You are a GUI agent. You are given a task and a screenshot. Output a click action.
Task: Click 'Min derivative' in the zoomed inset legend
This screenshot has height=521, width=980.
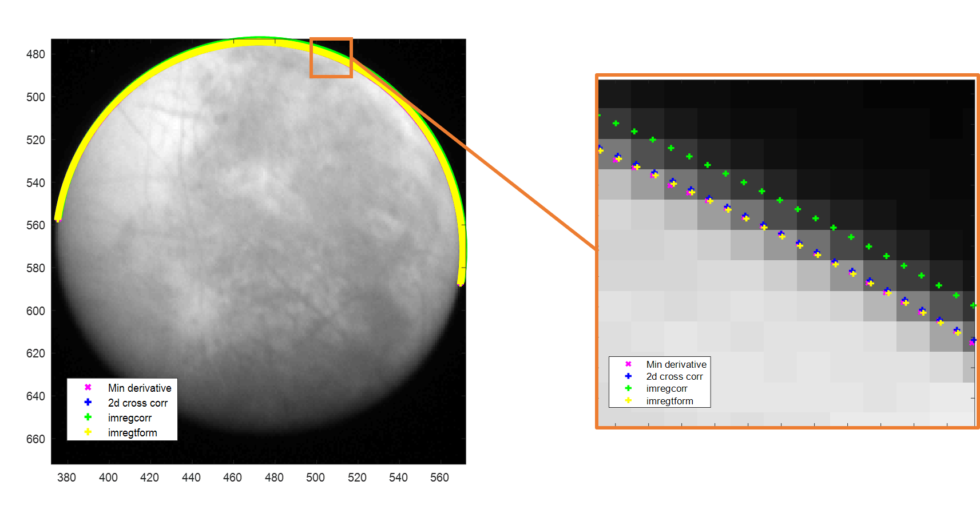click(676, 364)
